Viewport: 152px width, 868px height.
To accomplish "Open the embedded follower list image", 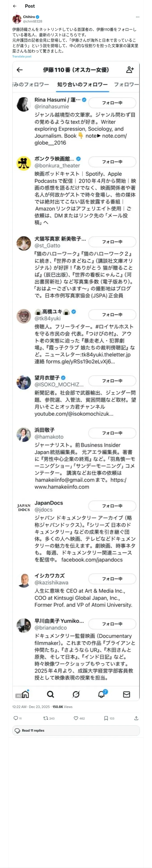I will point(76,381).
